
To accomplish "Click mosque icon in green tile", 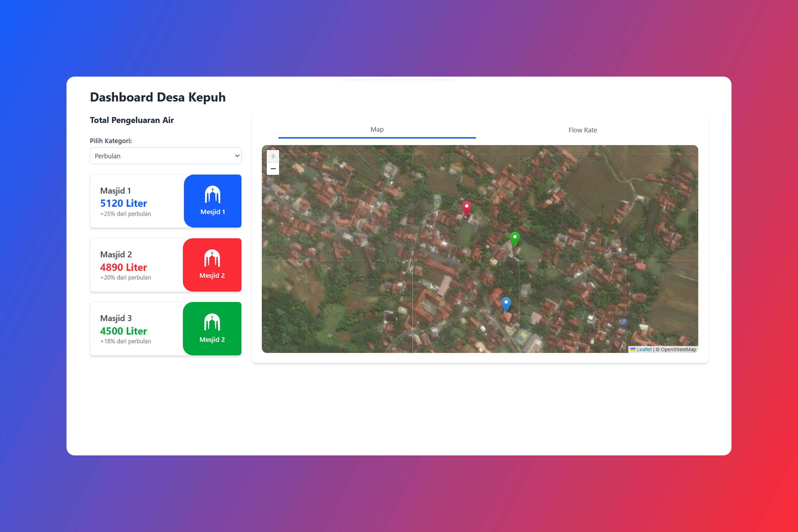I will (x=212, y=322).
